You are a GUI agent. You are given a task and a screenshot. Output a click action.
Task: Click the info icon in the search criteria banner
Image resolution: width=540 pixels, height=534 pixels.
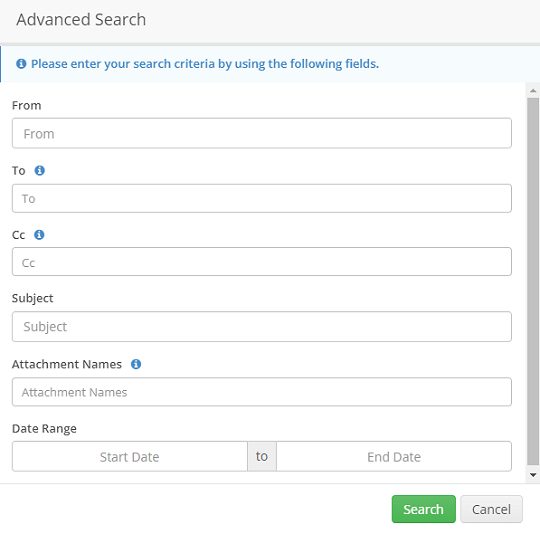point(21,64)
